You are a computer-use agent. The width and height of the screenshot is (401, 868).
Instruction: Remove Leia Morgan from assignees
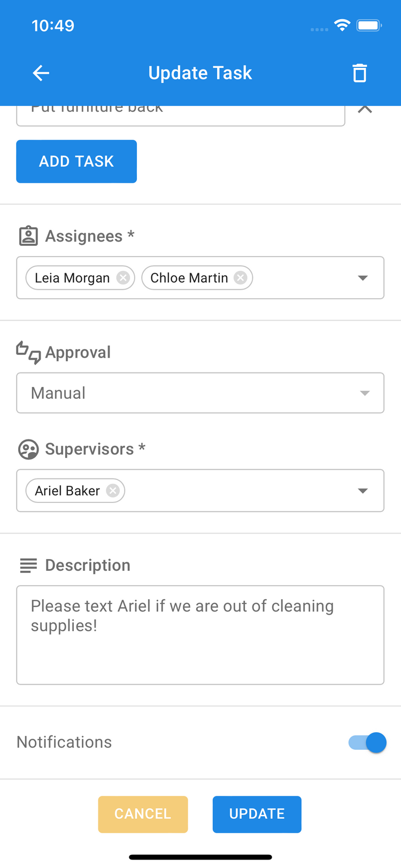pyautogui.click(x=124, y=278)
